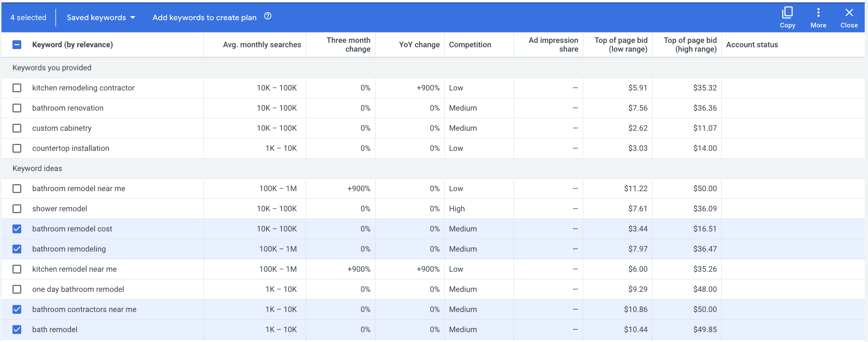
Task: Toggle the select-all checkbox in header
Action: pyautogui.click(x=17, y=45)
